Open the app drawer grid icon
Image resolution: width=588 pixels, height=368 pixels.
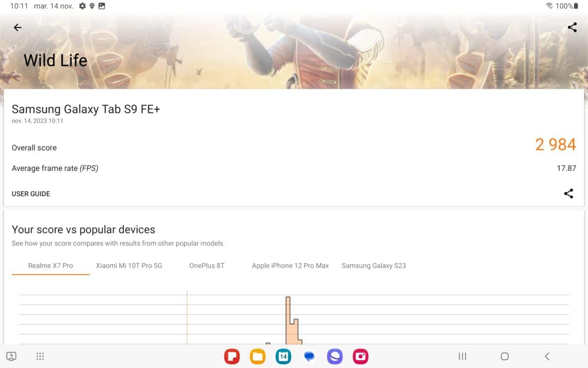(x=40, y=356)
